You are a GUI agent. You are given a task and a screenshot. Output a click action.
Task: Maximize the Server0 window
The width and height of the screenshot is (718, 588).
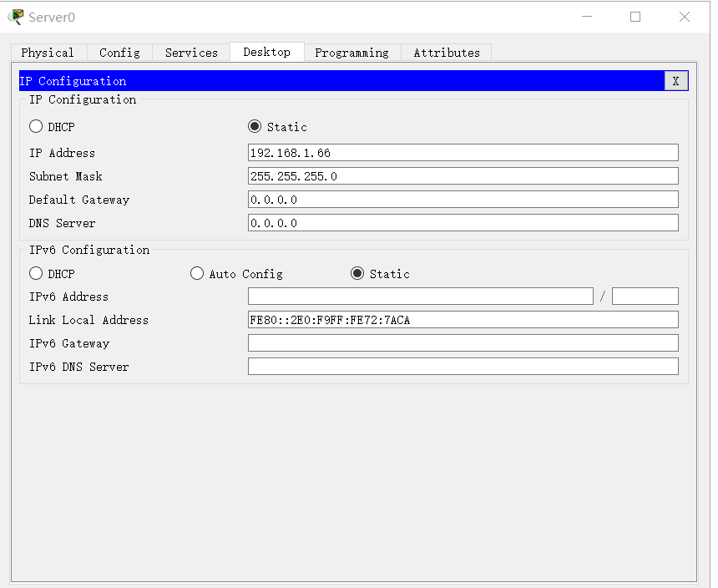click(x=635, y=17)
